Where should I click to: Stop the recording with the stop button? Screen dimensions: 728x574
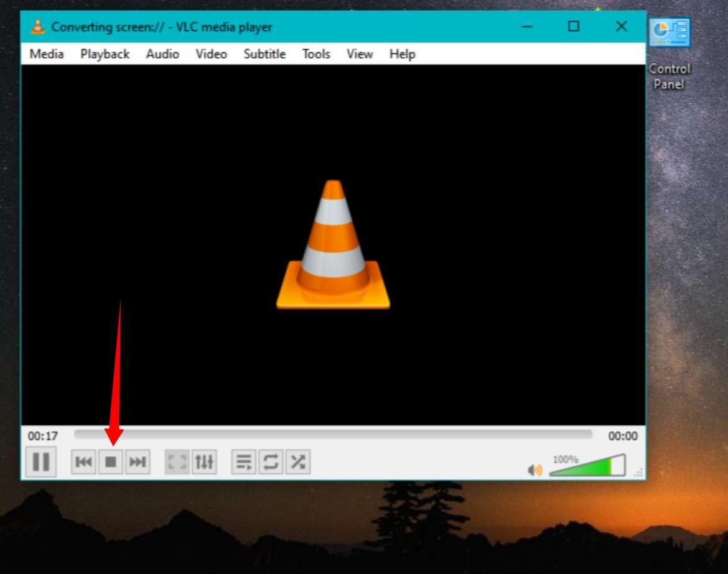tap(111, 461)
